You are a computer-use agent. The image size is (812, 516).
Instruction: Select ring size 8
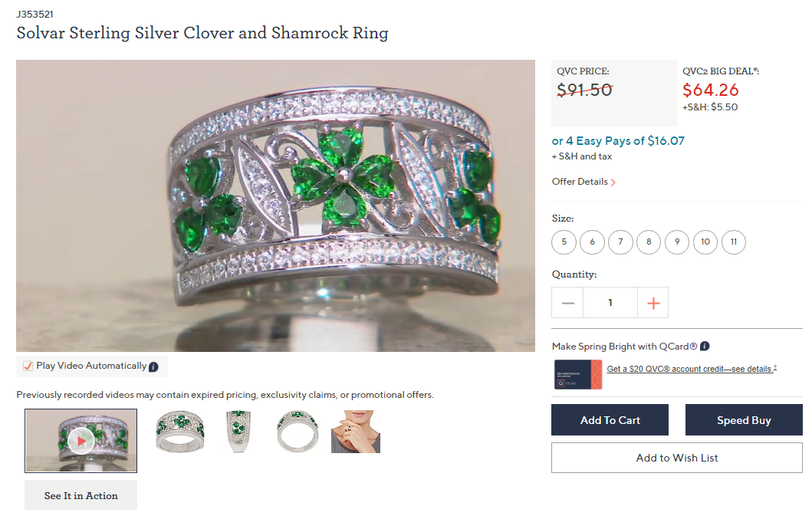pos(649,242)
